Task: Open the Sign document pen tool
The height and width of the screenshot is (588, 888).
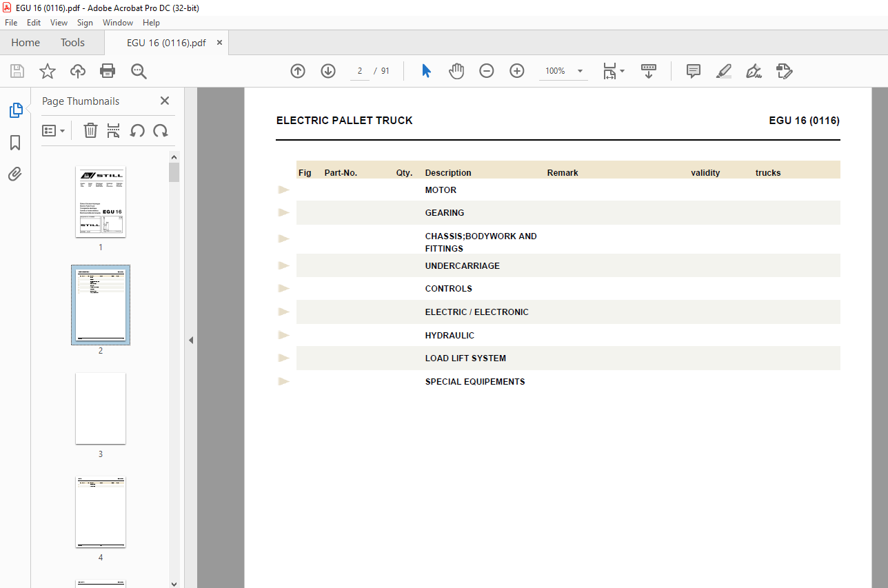Action: [x=754, y=71]
